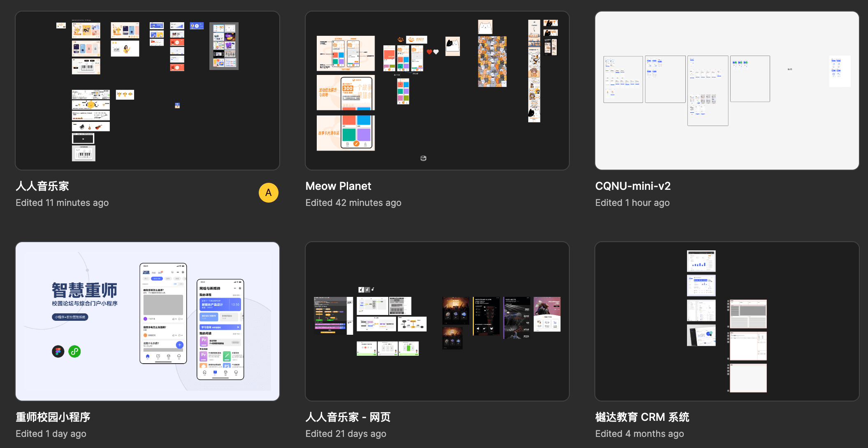This screenshot has width=868, height=448.
Task: Open the 樾达教育 CRM 系统 thumbnail
Action: [726, 321]
